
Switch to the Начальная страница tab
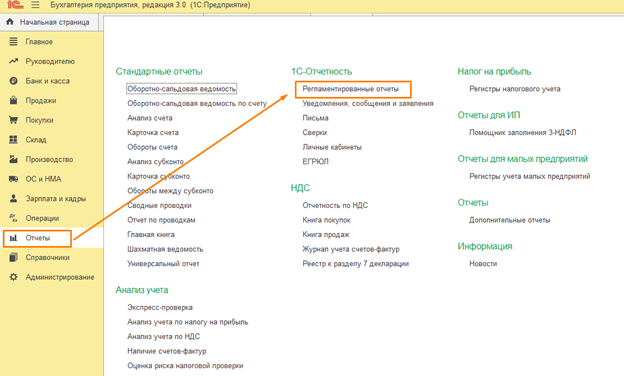click(x=55, y=22)
